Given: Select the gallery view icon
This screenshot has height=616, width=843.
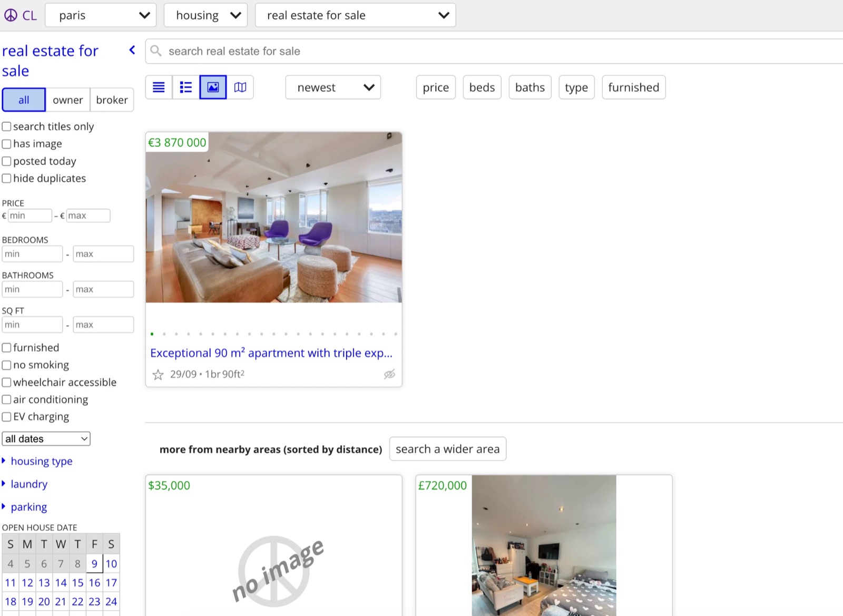Looking at the screenshot, I should click(213, 87).
